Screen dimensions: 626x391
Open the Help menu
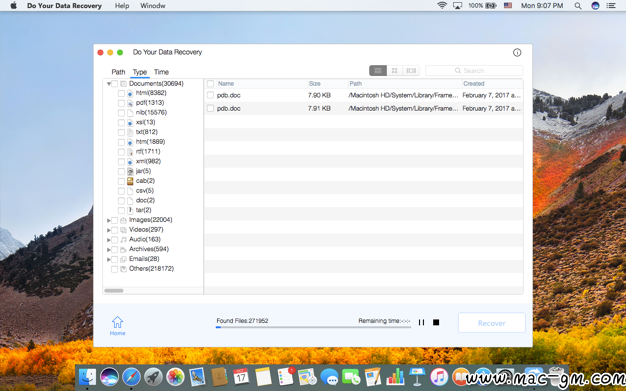122,6
